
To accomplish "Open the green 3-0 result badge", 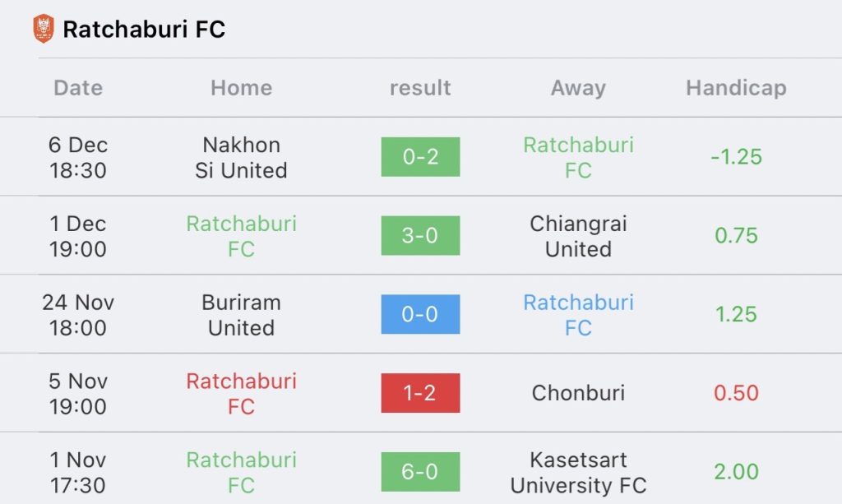I will coord(420,236).
